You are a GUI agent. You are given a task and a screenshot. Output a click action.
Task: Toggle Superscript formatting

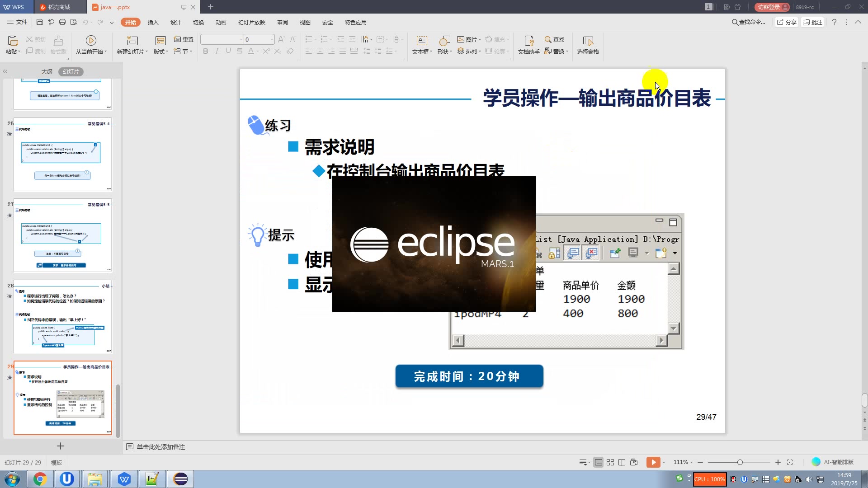(266, 51)
